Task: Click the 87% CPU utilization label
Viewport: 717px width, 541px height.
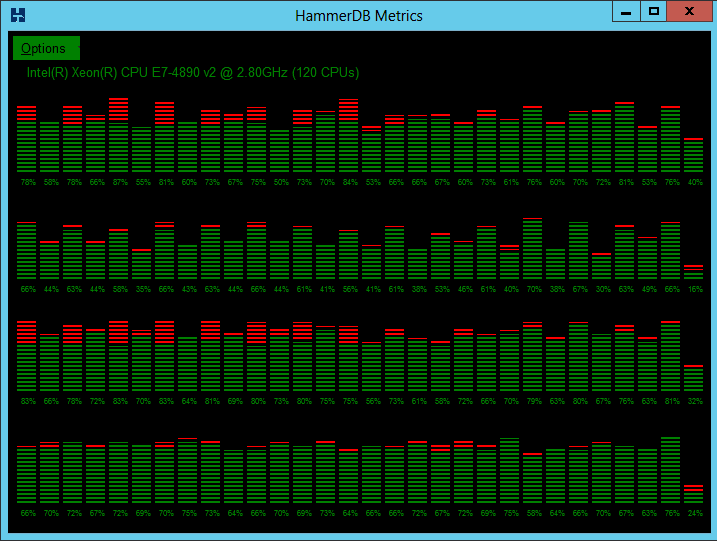Action: point(120,182)
